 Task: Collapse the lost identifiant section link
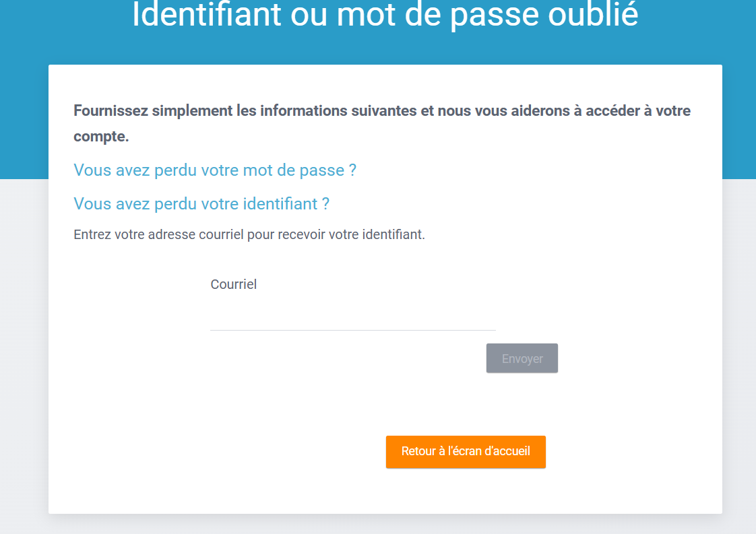coord(201,203)
